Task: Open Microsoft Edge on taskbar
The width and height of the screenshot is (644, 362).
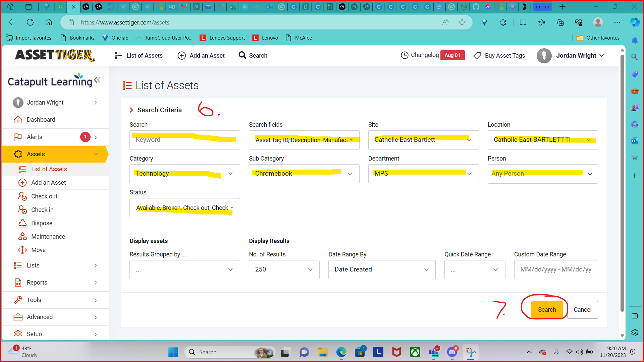Action: click(x=341, y=352)
